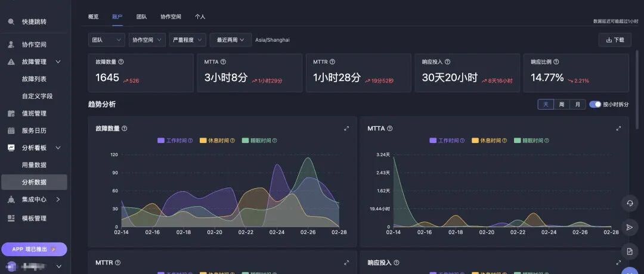Toggle 工作时间 legend in MTTA chart
The height and width of the screenshot is (274, 644).
pyautogui.click(x=447, y=141)
